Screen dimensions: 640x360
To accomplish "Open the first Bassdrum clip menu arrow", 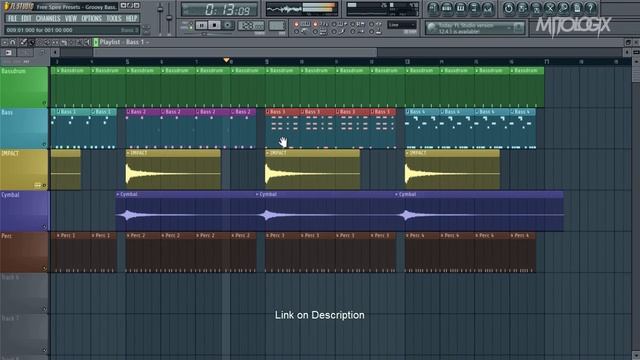I will 59,71.
